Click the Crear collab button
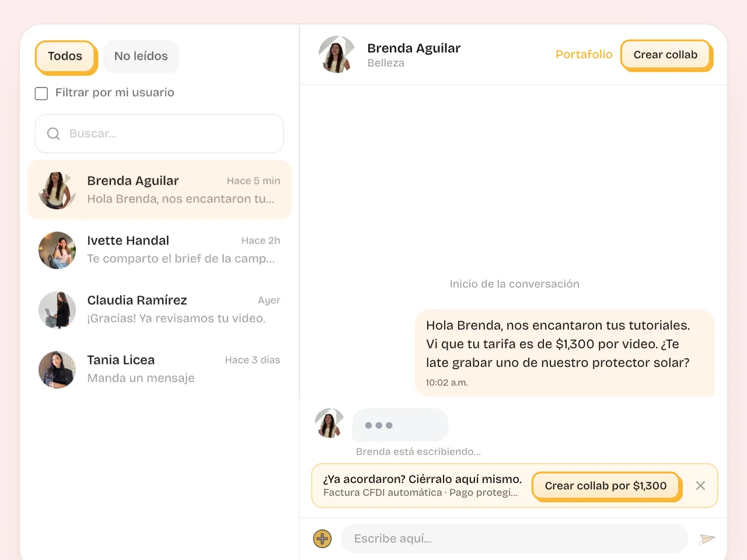Screen dimensions: 747x560 tap(666, 55)
